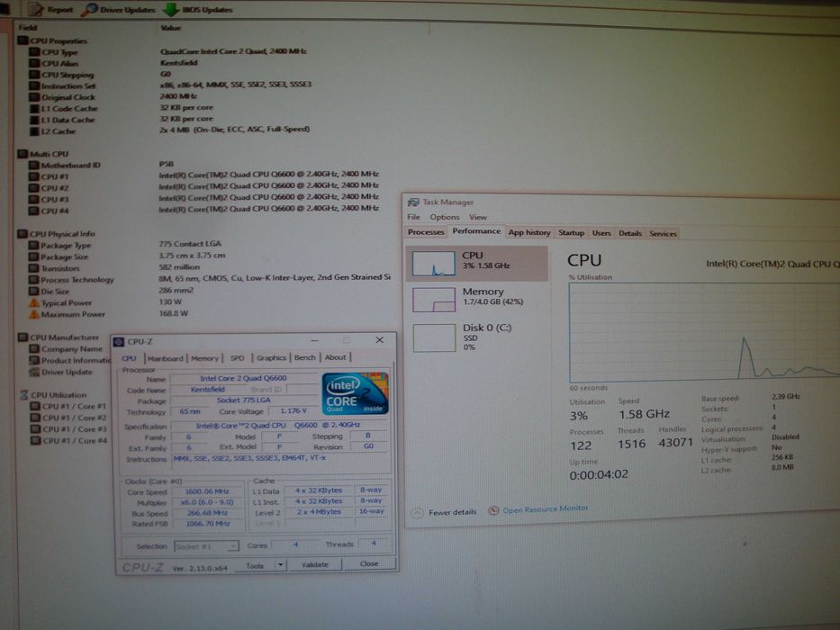Click the CPU utilisation graph area
This screenshot has width=840, height=630.
704,332
